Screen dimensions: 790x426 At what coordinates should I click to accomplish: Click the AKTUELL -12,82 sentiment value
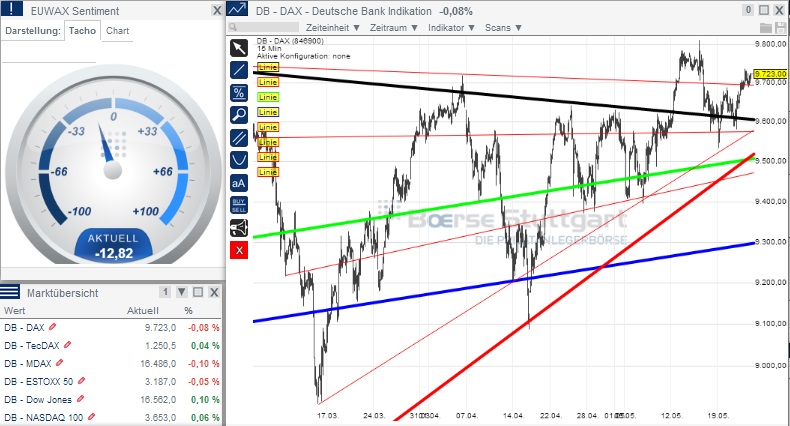pos(113,246)
